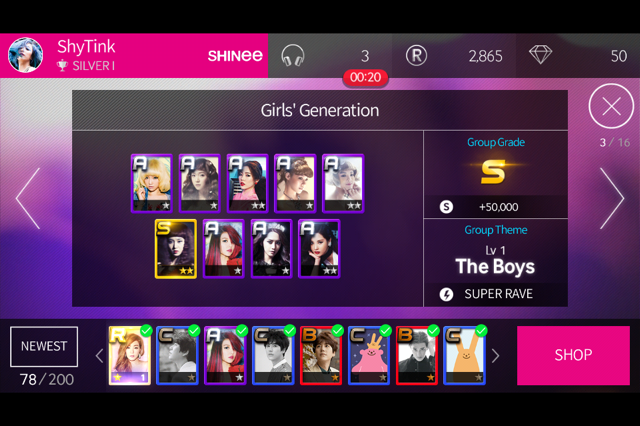
Task: Open the SHOP
Action: coord(573,355)
